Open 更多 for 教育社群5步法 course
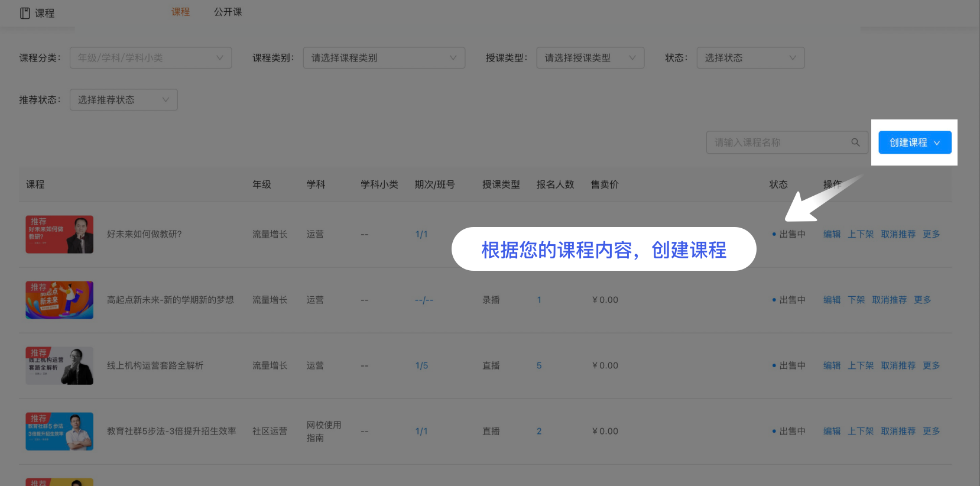Image resolution: width=980 pixels, height=486 pixels. [931, 431]
